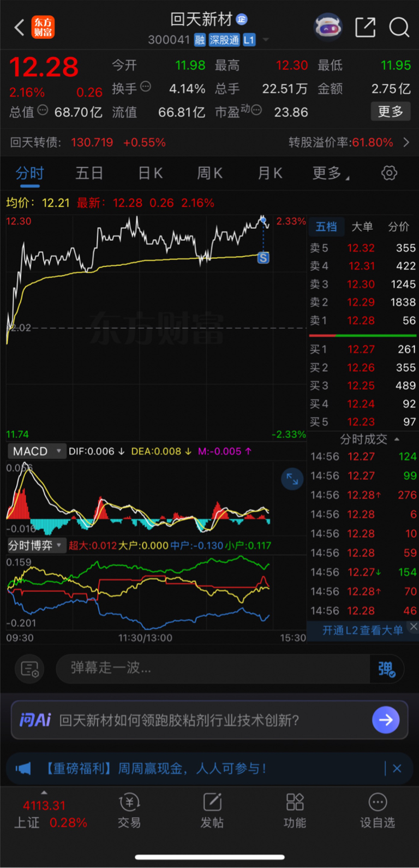Tap the 均价 12.21 label
Viewport: 419px width, 868px height.
[38, 203]
